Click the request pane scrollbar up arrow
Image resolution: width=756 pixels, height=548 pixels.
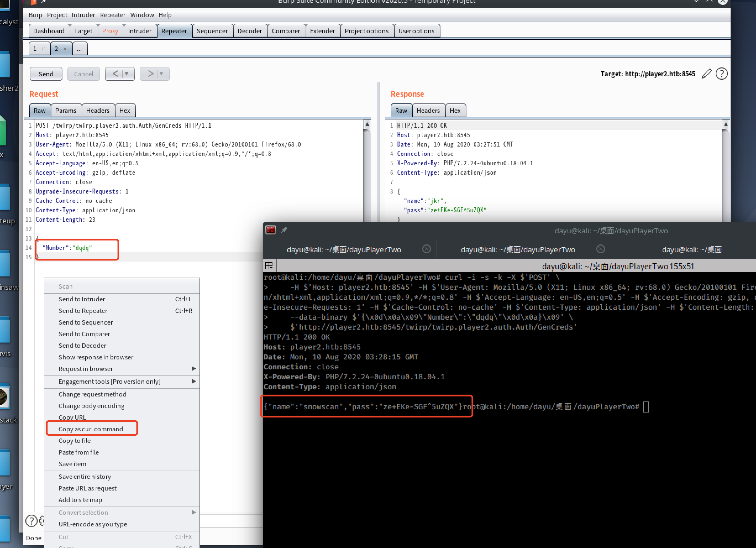367,124
